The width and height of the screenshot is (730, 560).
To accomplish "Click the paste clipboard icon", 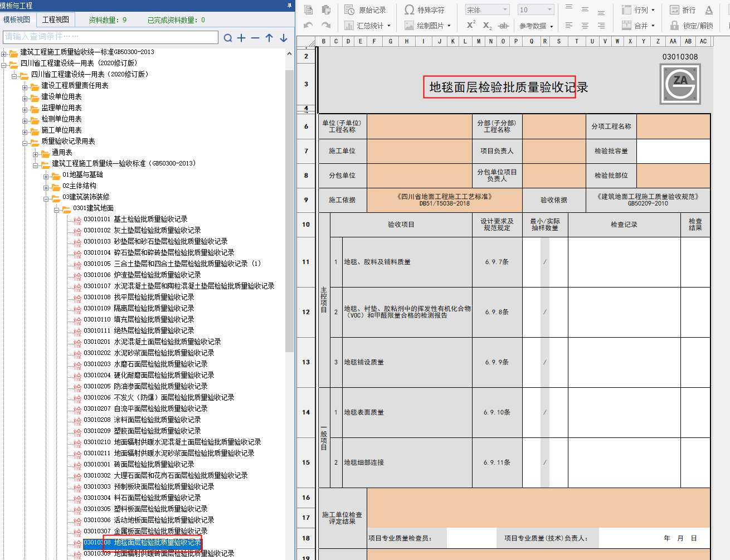I will click(327, 10).
